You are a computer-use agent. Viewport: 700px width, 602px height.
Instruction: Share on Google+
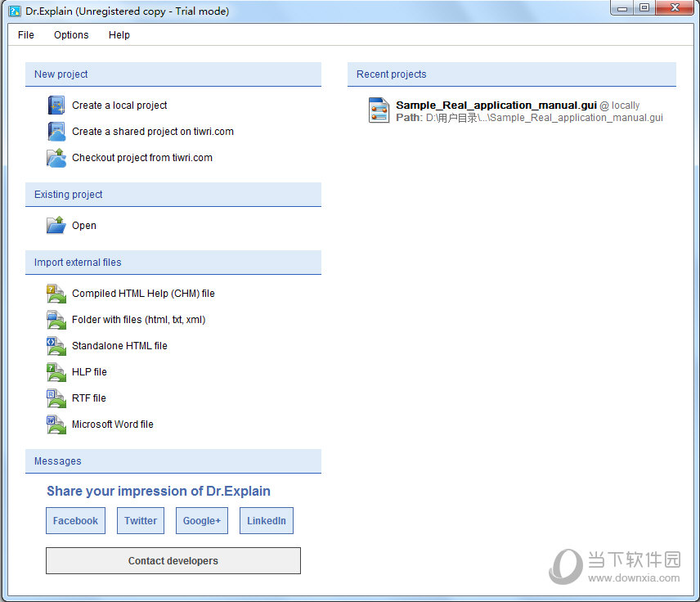click(202, 521)
